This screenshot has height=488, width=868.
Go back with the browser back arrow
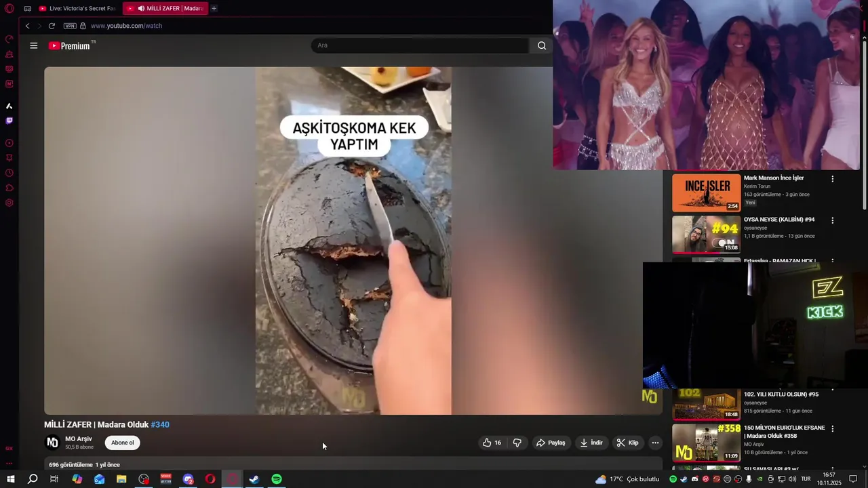[27, 26]
